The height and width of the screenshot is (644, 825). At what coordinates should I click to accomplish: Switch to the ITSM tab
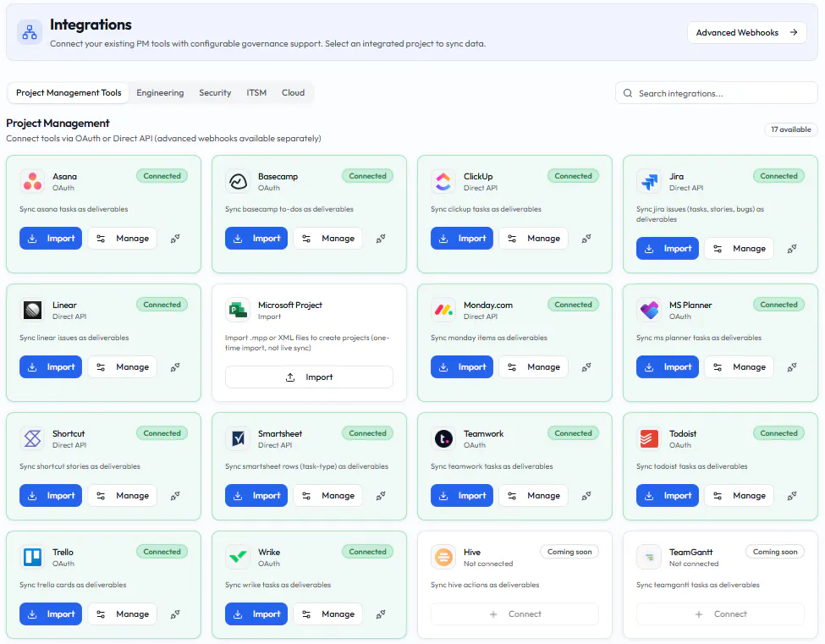tap(256, 92)
